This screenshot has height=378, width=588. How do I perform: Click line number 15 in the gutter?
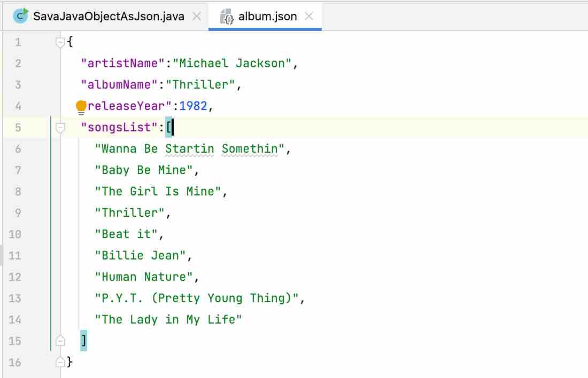click(14, 341)
